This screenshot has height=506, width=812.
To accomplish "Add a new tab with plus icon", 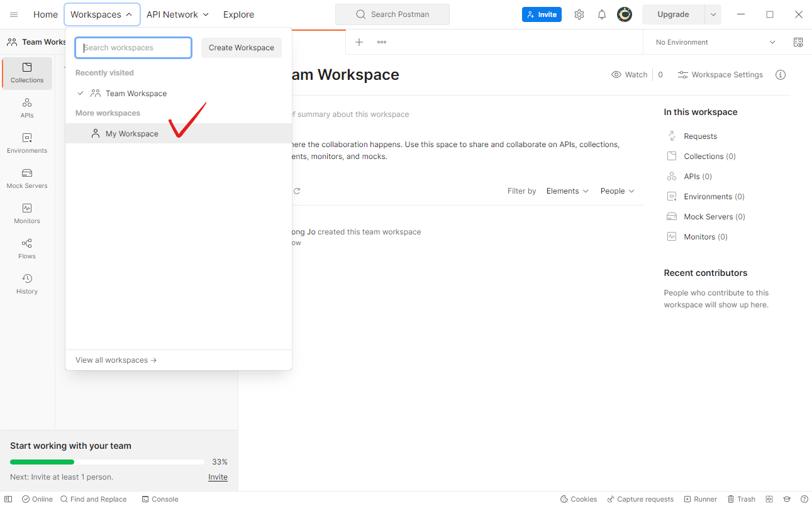I will pyautogui.click(x=359, y=42).
